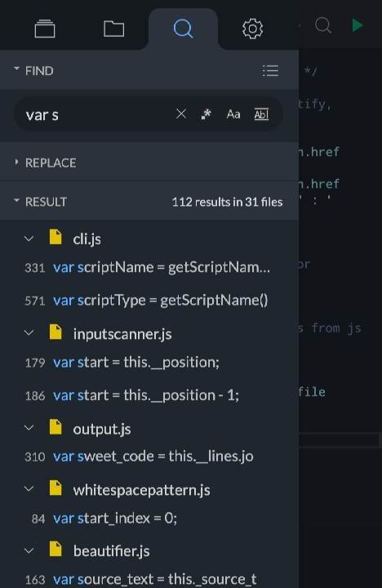Collapse beautifier.js results chevron
382x588 pixels.
click(x=29, y=550)
